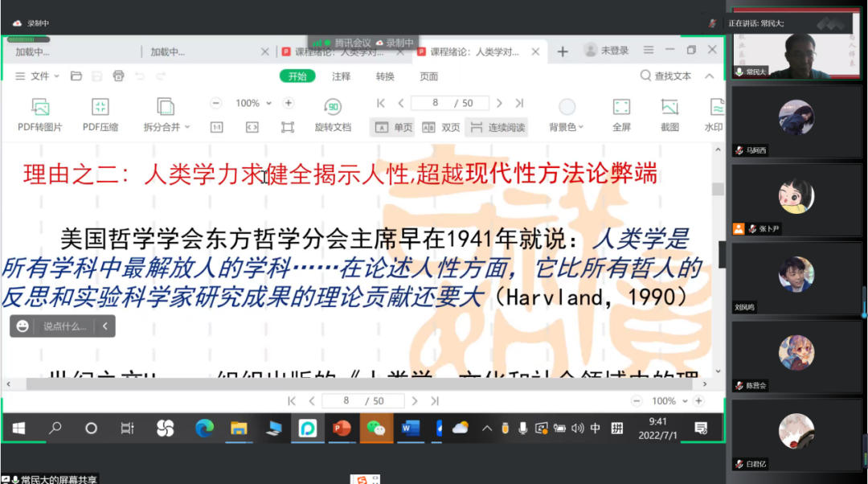Open the PDF压缩 compression tool
Viewport: 868px width, 484px height.
coord(100,107)
